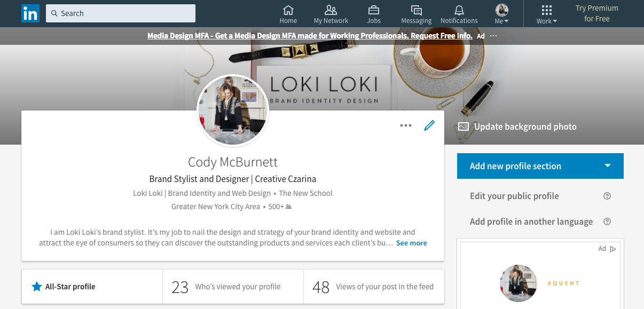Click the Home label in navigation

(288, 21)
